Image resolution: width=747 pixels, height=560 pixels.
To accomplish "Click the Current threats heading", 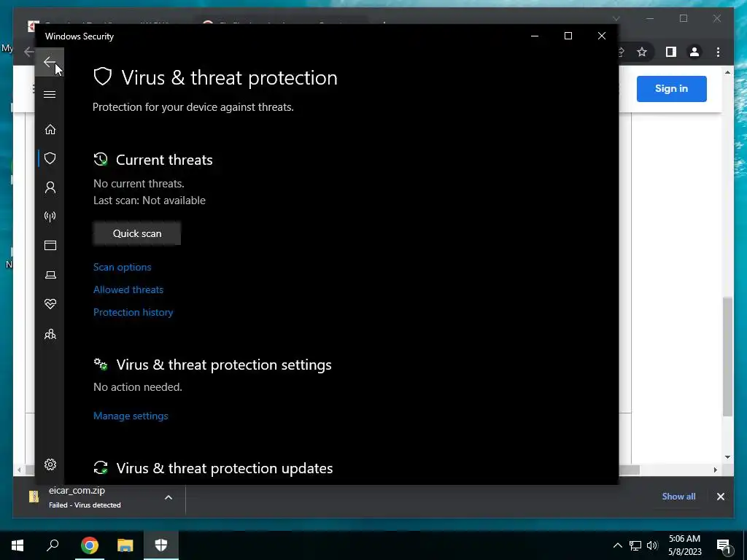I will (x=164, y=160).
